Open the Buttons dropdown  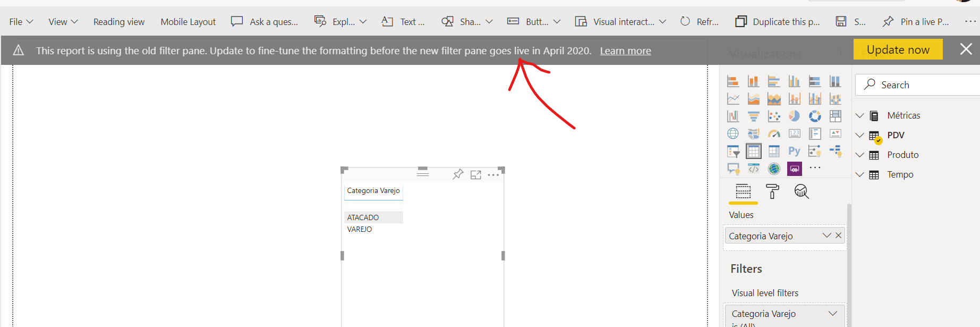click(x=534, y=22)
